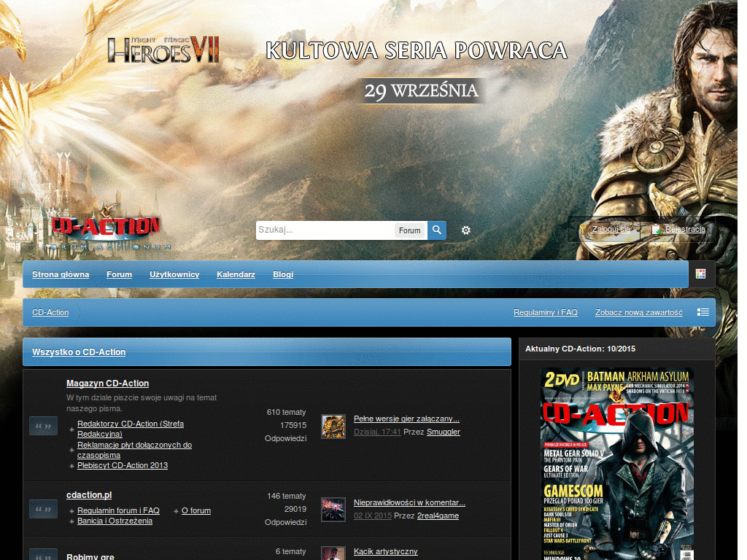Click Aktualny CD-Action: 10/2015 heading
The height and width of the screenshot is (560, 747).
click(x=580, y=349)
